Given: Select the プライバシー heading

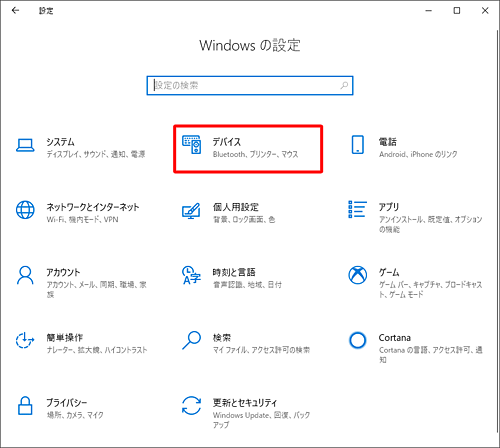Looking at the screenshot, I should (x=66, y=403).
